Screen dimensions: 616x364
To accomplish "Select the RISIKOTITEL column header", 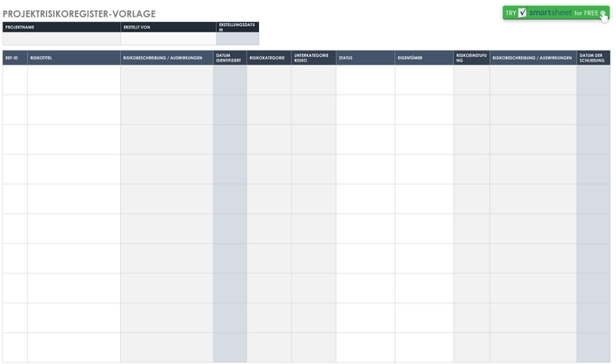I will 74,58.
